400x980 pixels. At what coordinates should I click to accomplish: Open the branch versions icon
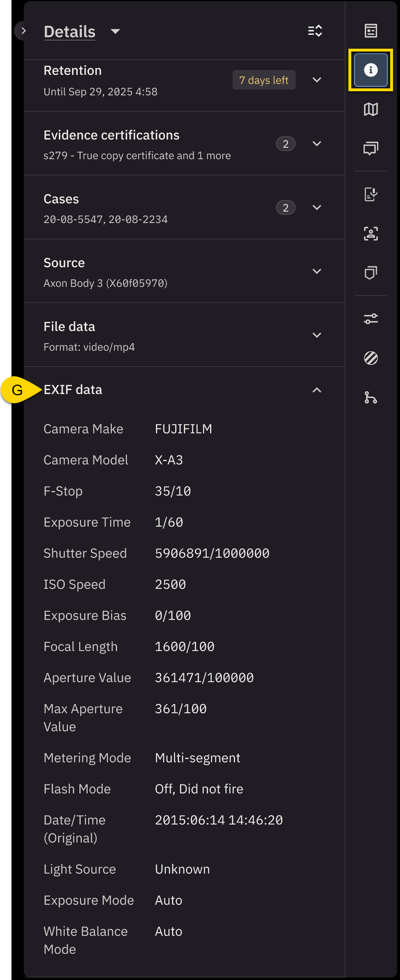coord(371,397)
